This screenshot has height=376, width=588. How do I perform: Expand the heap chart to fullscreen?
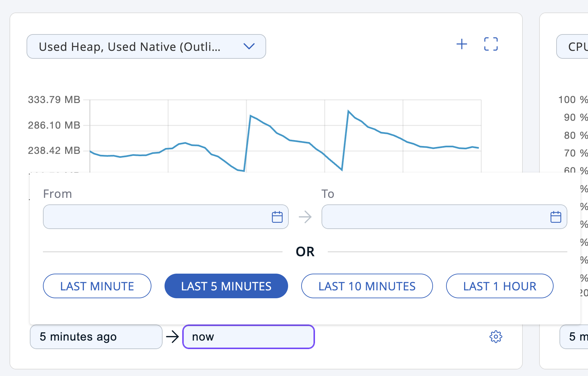click(x=491, y=44)
